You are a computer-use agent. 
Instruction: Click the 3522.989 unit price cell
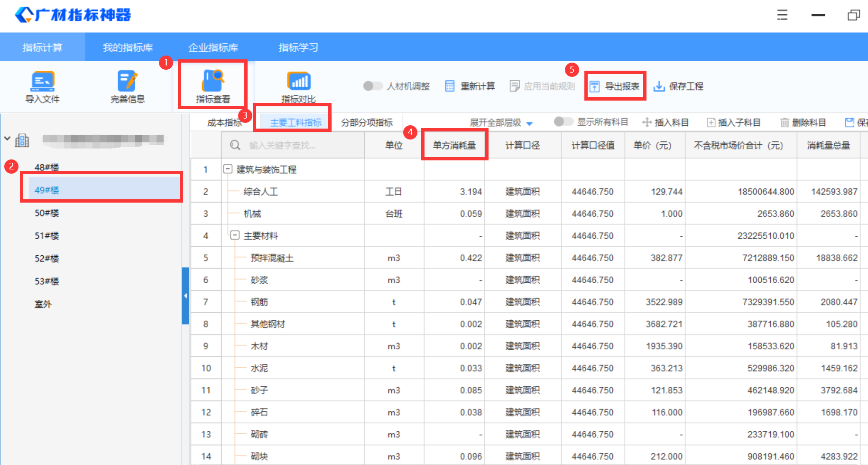coord(655,302)
